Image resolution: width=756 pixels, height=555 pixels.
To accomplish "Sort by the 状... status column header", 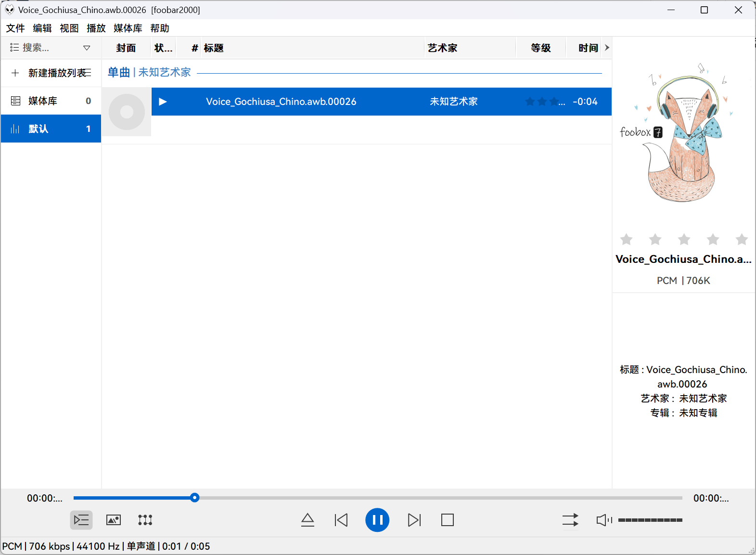I will click(163, 48).
